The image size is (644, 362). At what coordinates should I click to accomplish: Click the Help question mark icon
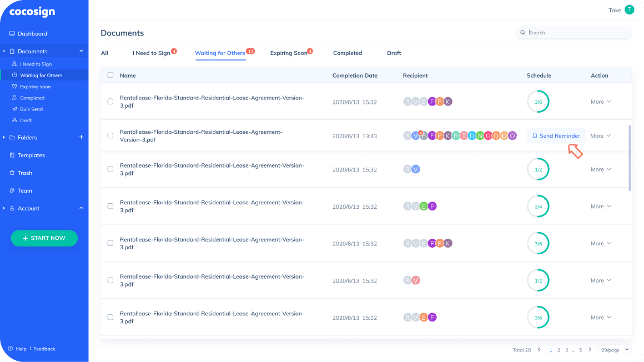[x=10, y=349]
